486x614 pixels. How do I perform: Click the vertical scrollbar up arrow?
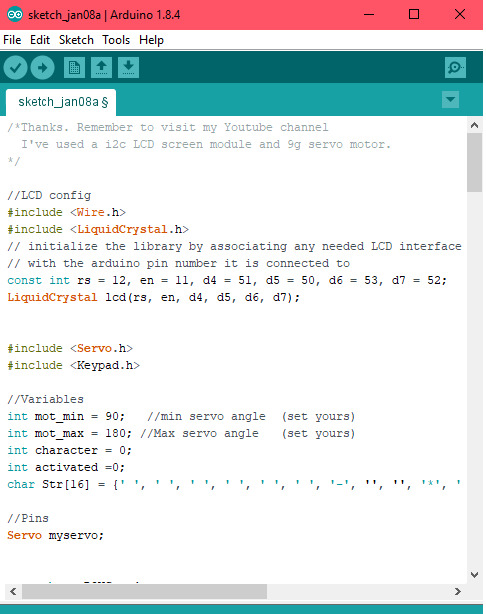[x=474, y=126]
